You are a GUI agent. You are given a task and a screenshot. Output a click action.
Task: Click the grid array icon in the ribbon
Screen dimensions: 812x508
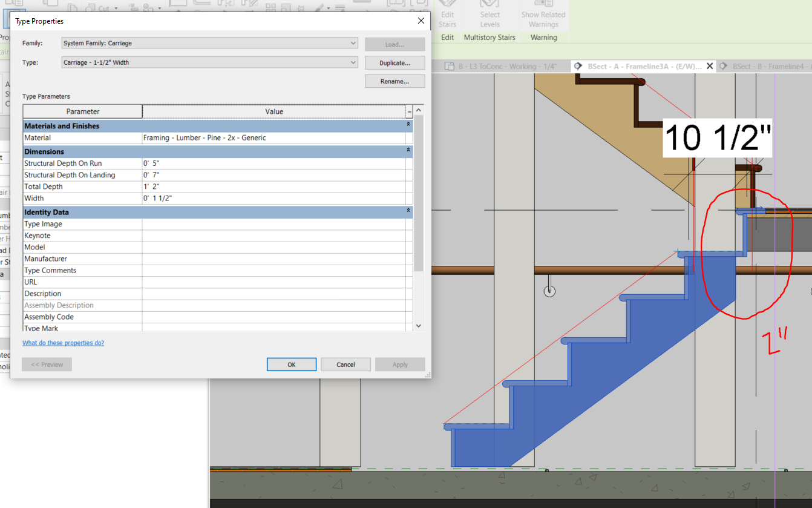click(x=272, y=7)
